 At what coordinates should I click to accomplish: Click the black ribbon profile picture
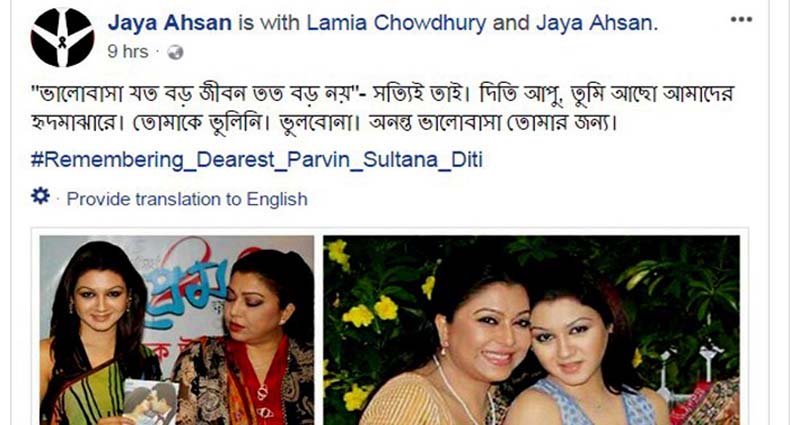[62, 37]
